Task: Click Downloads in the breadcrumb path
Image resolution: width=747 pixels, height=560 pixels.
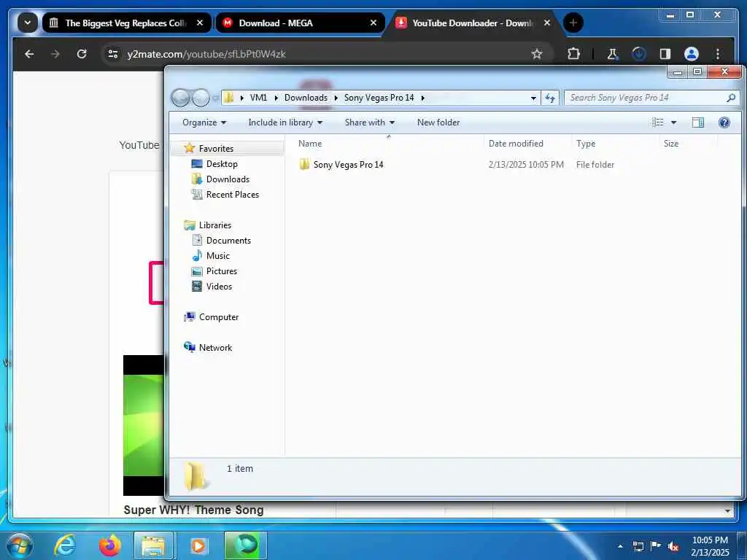Action: click(306, 98)
